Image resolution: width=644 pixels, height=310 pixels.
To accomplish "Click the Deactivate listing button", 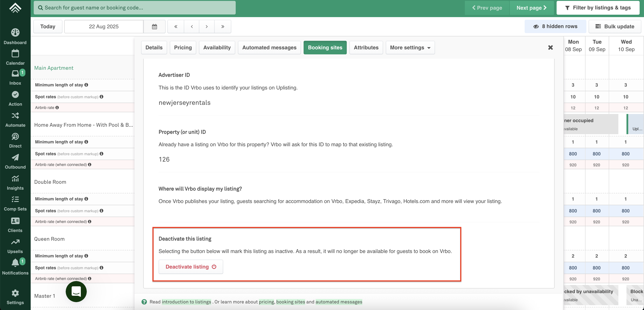I will click(191, 267).
